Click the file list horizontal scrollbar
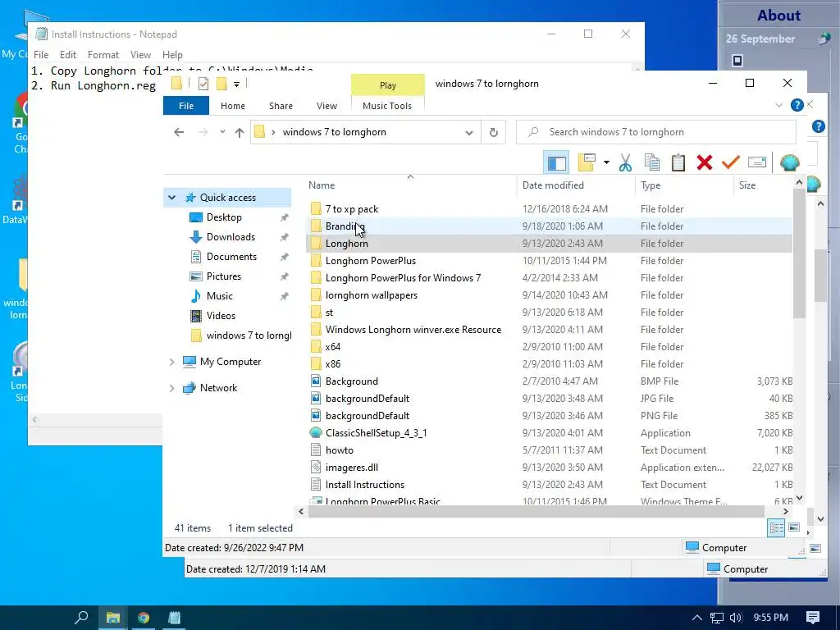The width and height of the screenshot is (840, 630). coord(536,512)
